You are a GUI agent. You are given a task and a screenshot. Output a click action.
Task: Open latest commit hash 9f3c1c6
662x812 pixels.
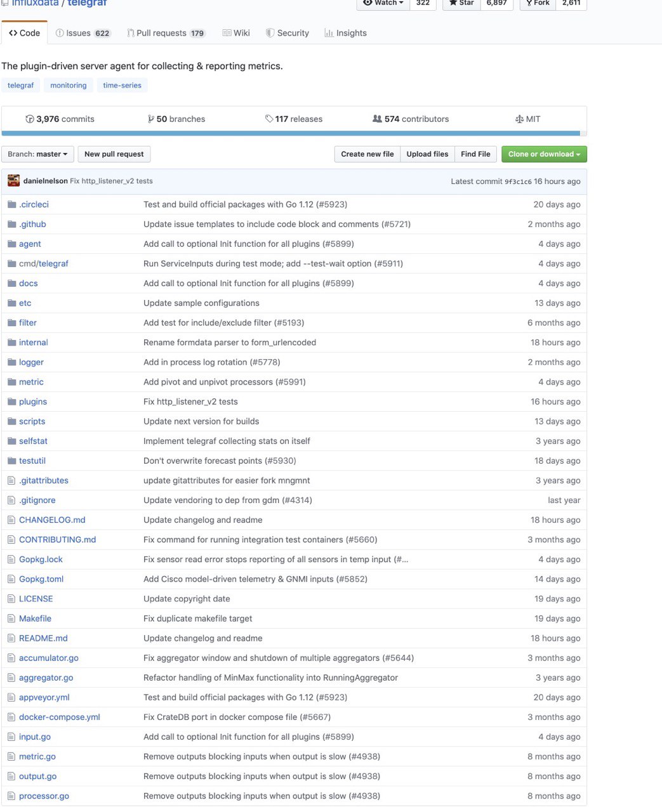coord(518,181)
